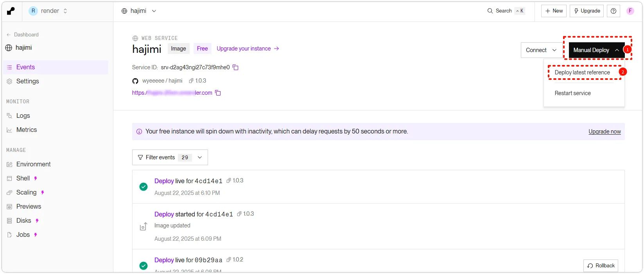Choose Restart service from menu
The width and height of the screenshot is (644, 274).
point(572,93)
